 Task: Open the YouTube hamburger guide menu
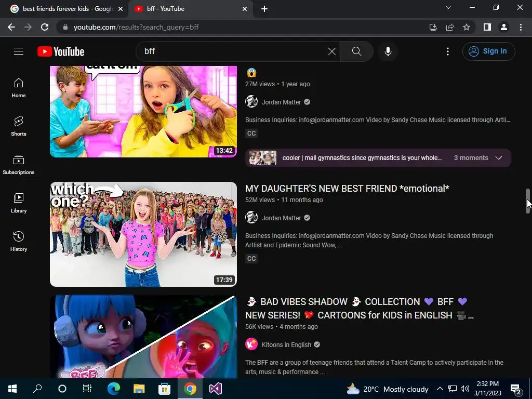click(19, 51)
